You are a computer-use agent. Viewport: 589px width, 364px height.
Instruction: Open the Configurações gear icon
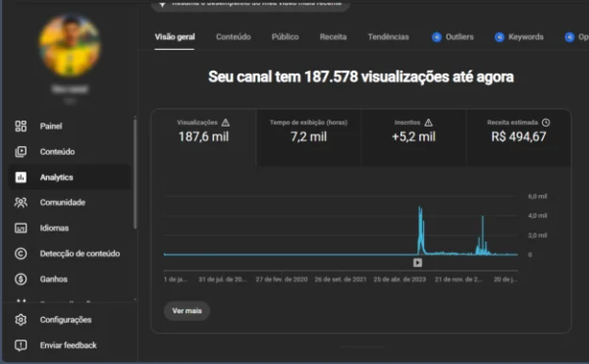pos(21,320)
